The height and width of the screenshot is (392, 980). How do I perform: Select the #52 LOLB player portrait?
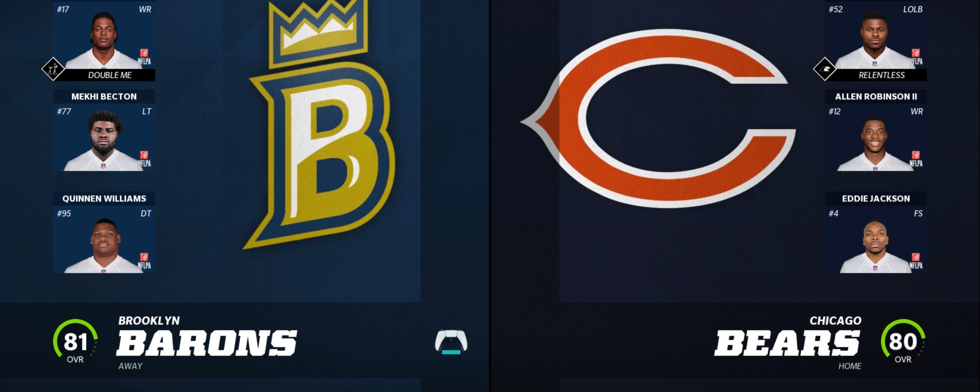pyautogui.click(x=876, y=36)
